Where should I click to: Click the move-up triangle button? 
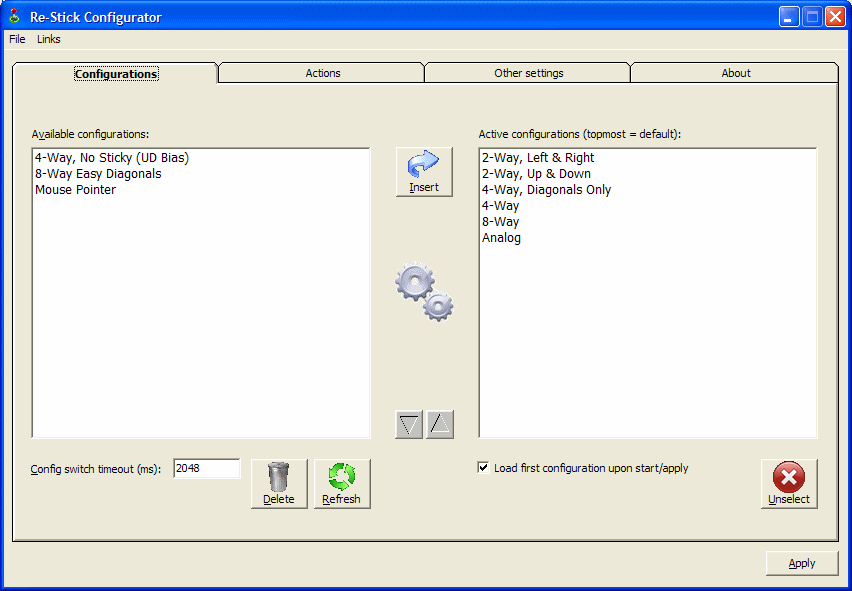[440, 424]
